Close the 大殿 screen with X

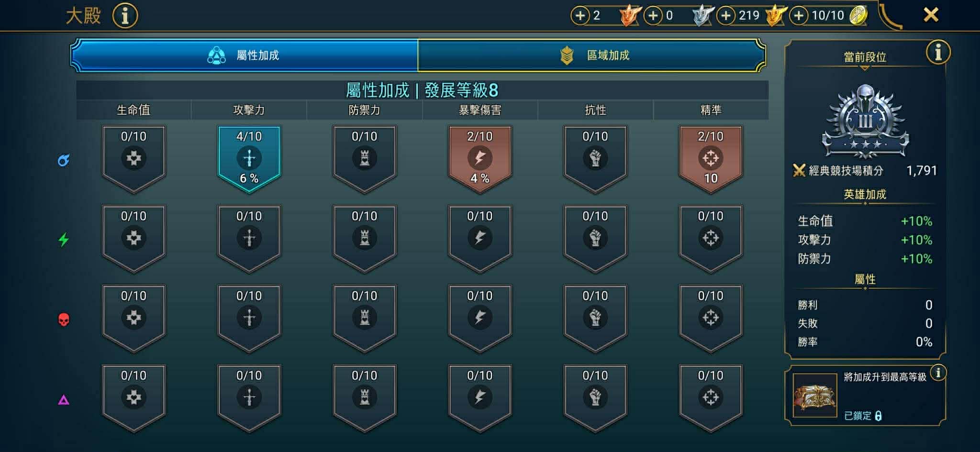[x=931, y=15]
